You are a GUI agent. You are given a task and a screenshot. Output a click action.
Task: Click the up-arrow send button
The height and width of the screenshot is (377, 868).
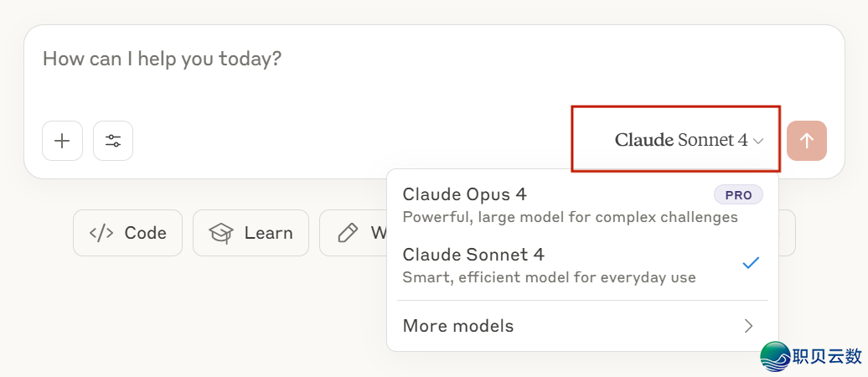807,141
